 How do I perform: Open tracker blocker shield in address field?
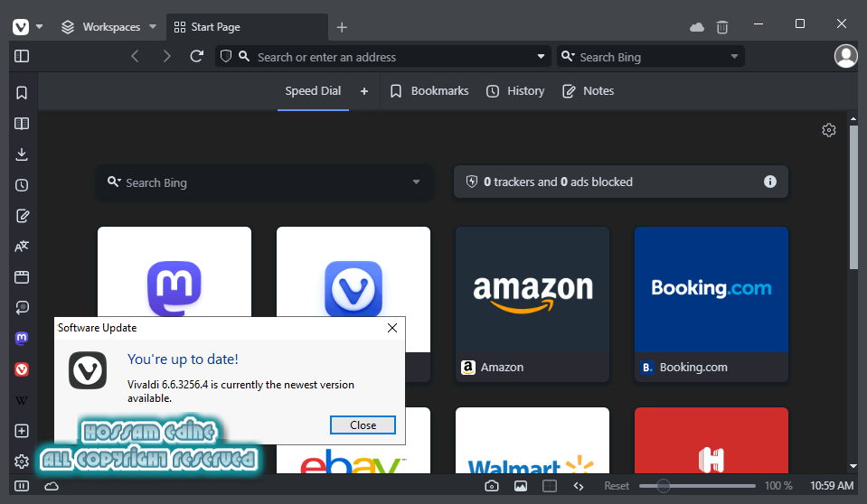(x=226, y=56)
